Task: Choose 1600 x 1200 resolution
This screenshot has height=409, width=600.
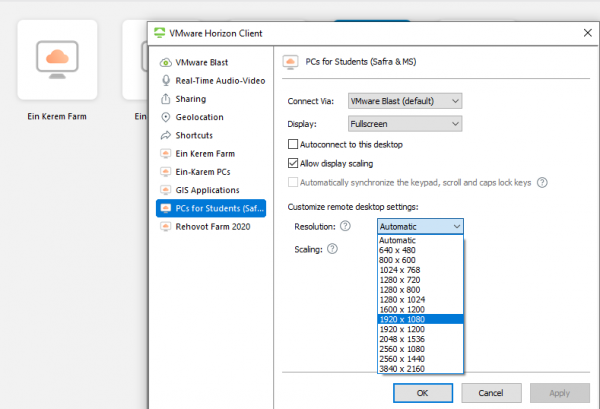Action: 420,310
